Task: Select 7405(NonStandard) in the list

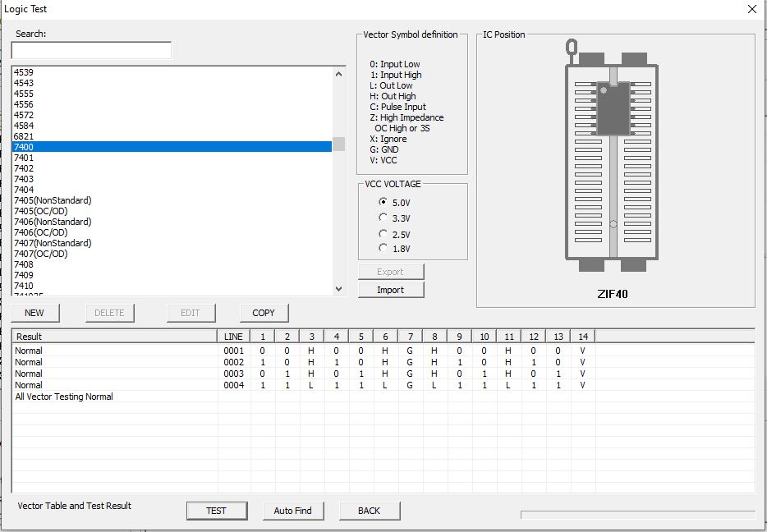Action: 172,200
